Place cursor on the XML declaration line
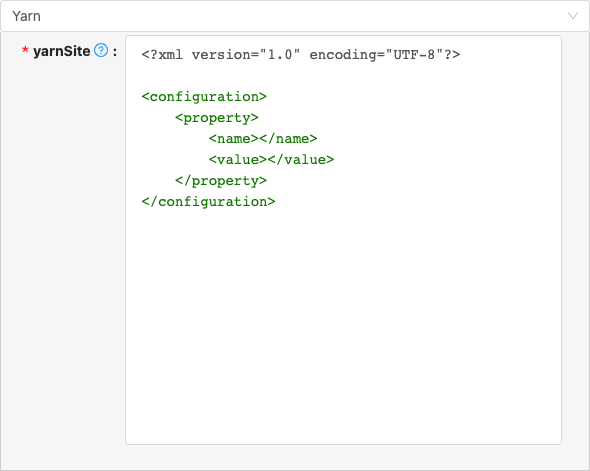Screen dimensions: 590x471 pyautogui.click(x=301, y=55)
